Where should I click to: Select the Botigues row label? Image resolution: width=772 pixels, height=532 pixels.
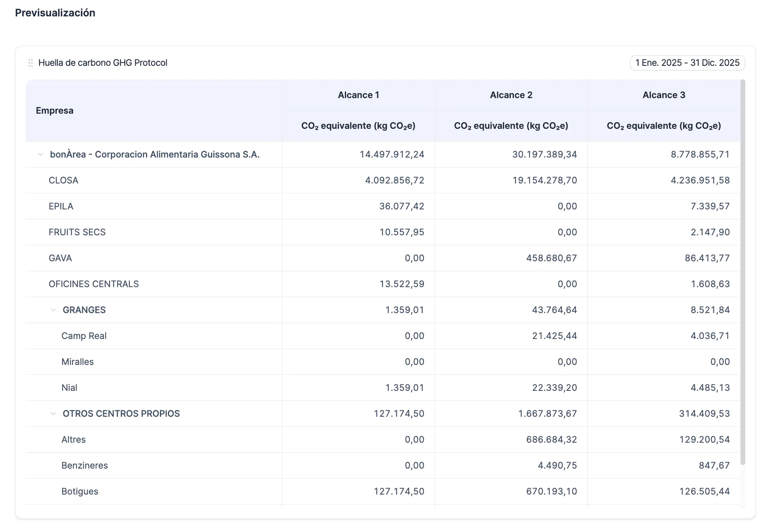(x=80, y=491)
